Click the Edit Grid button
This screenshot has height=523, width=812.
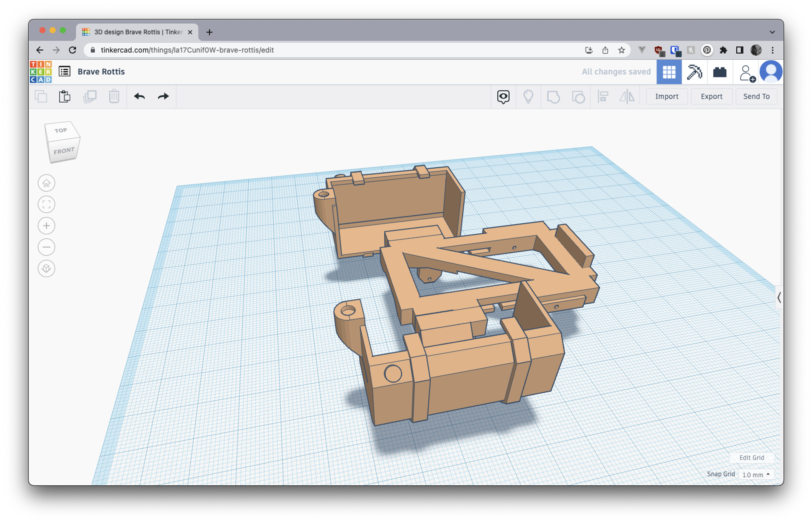click(x=752, y=458)
